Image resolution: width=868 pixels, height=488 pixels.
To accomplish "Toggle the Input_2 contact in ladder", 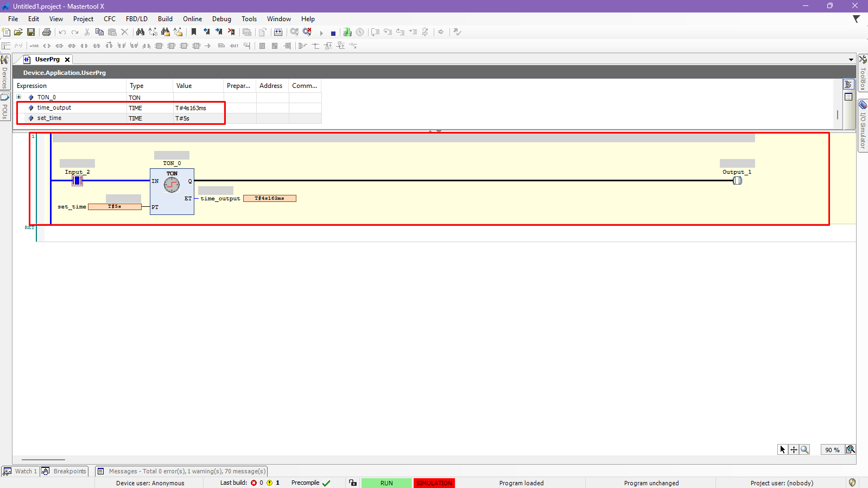I will click(x=77, y=181).
